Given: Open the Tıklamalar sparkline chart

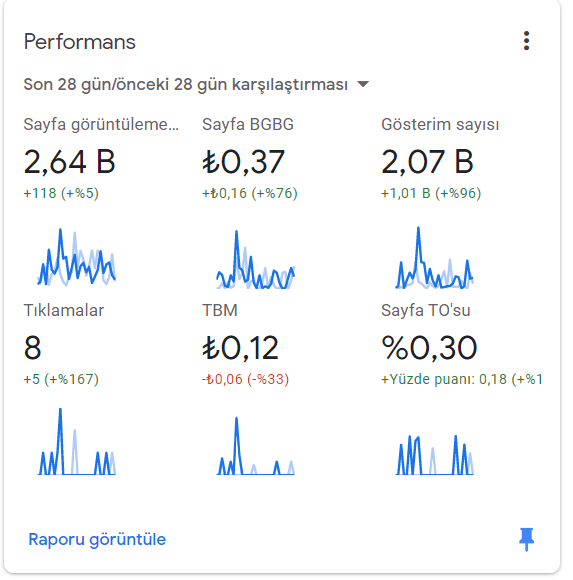Looking at the screenshot, I should click(x=77, y=441).
